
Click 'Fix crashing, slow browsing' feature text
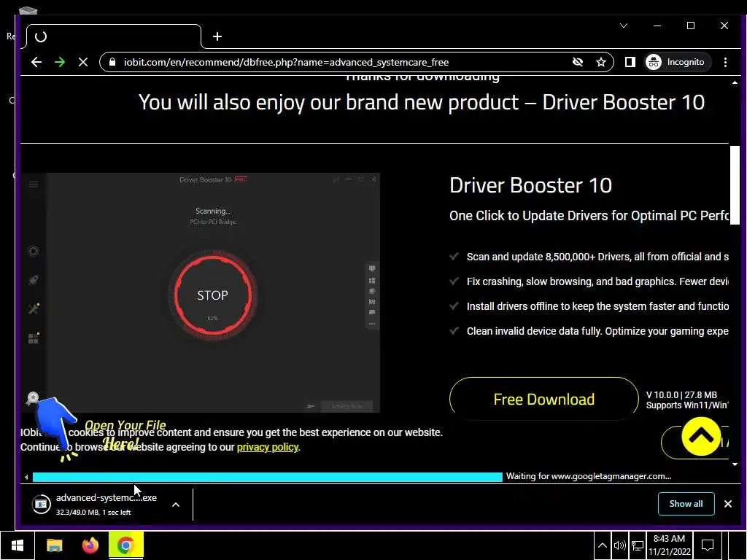point(597,281)
